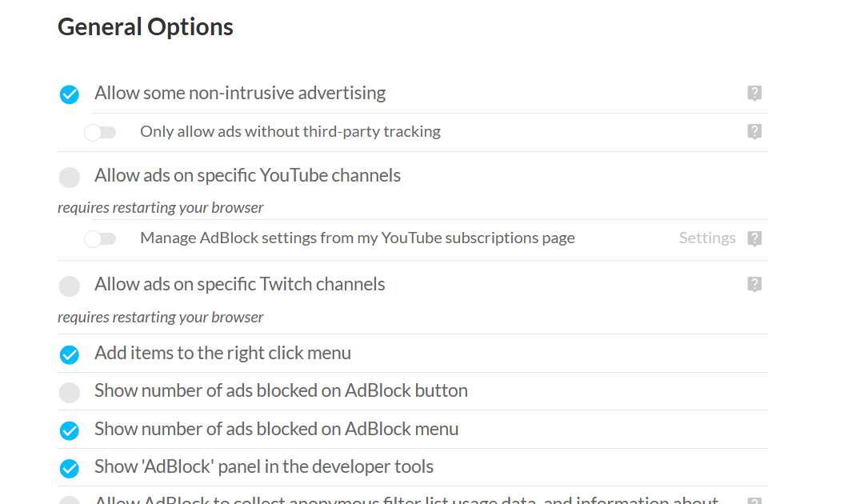
Task: Toggle Only allow ads without third-party tracking
Action: point(101,132)
